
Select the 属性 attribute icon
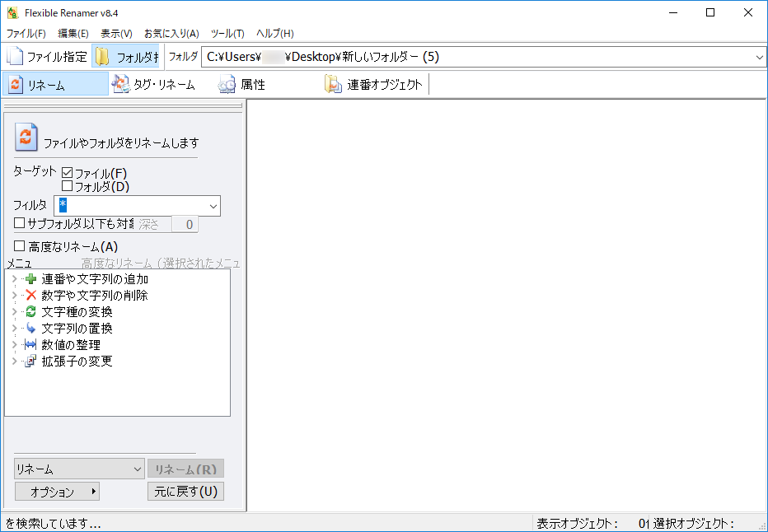click(x=227, y=84)
